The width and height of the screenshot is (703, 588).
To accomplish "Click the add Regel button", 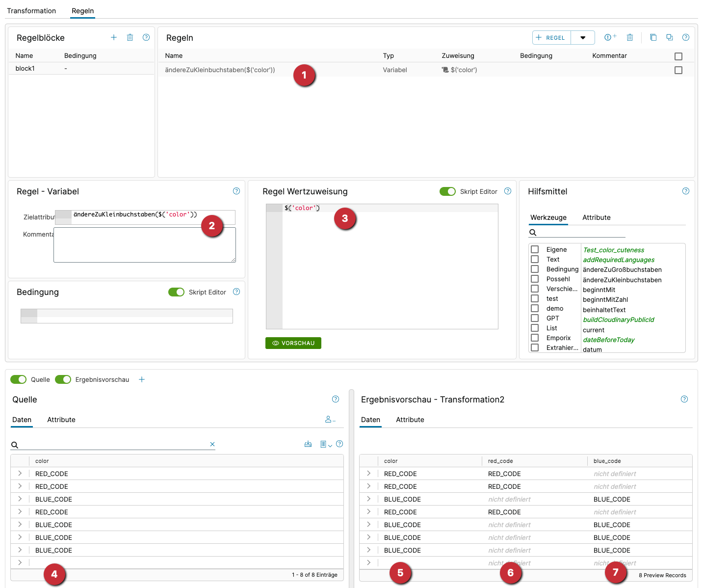I will click(551, 38).
